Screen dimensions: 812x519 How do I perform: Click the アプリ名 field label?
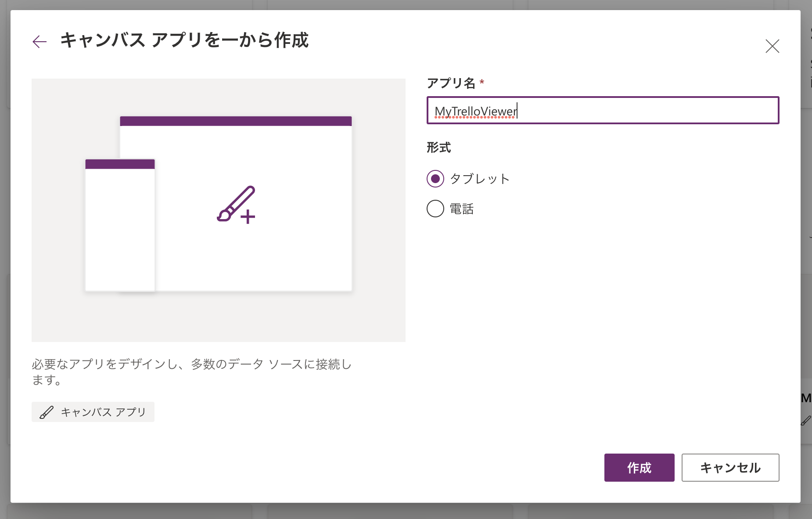[x=451, y=83]
